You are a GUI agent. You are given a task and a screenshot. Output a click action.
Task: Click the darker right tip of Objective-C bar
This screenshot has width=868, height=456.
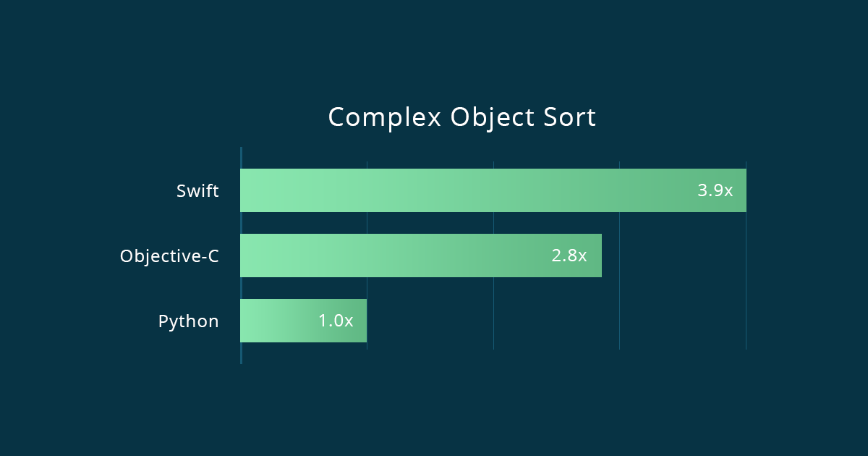pyautogui.click(x=596, y=256)
